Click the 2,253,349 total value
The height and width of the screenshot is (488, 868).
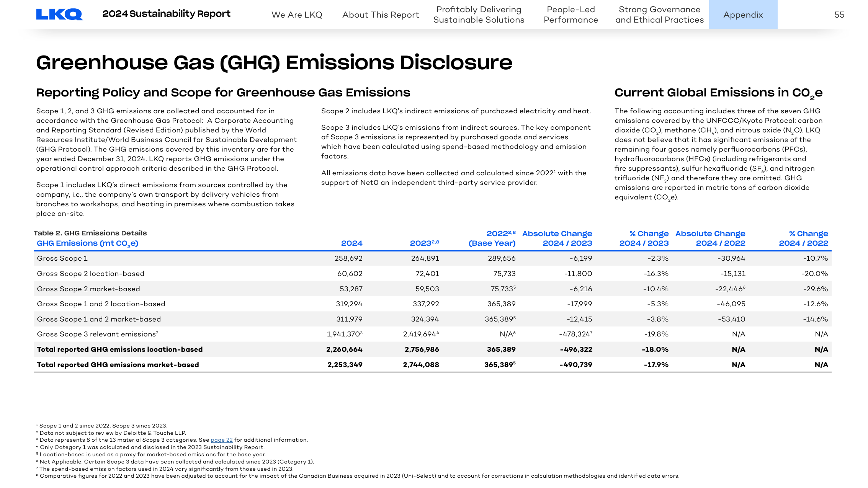pos(345,365)
